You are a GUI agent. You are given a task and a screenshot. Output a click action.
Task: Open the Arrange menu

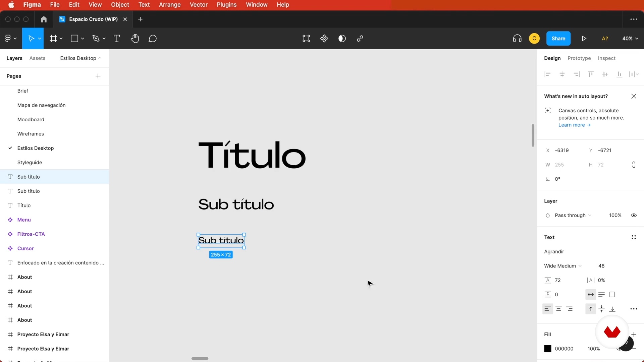pos(170,5)
